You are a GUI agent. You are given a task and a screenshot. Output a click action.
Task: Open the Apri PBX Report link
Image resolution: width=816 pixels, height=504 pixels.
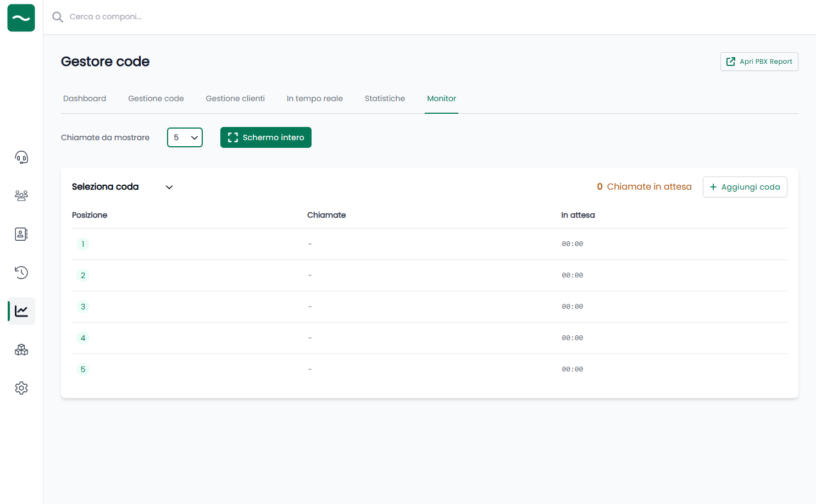759,62
